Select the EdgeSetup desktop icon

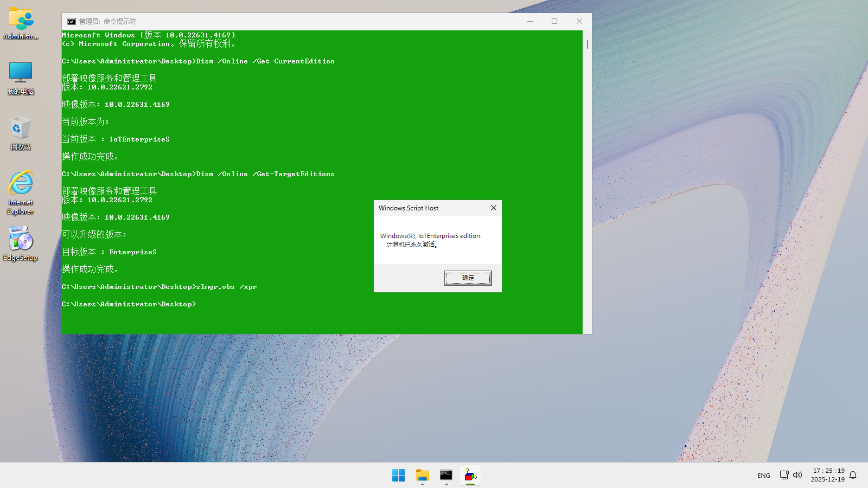(x=21, y=243)
